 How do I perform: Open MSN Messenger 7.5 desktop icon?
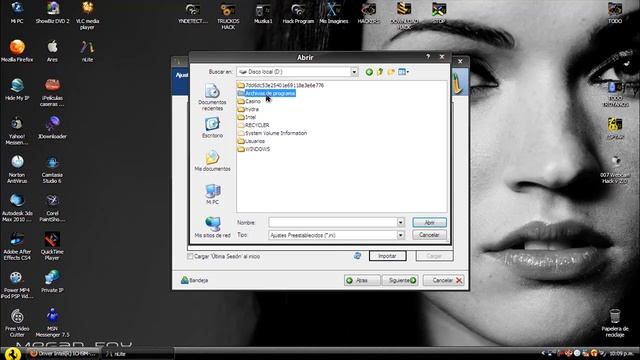point(52,323)
